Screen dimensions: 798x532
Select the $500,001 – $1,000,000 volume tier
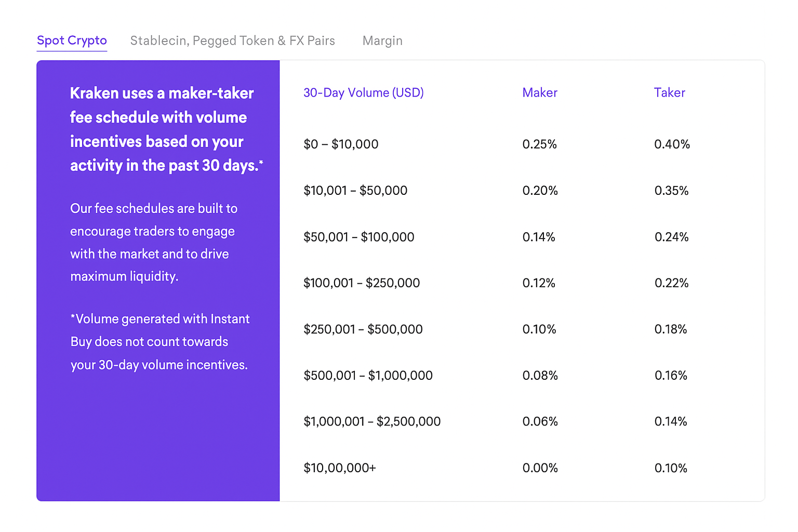[368, 375]
